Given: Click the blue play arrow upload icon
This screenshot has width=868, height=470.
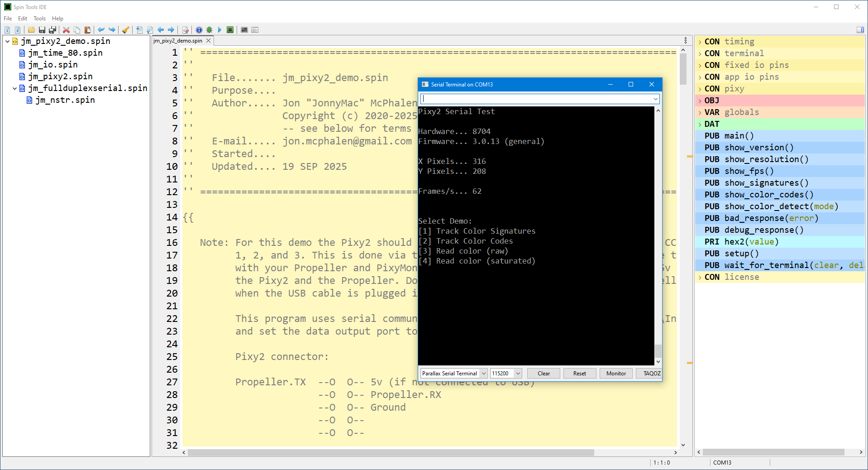Looking at the screenshot, I should tap(219, 30).
